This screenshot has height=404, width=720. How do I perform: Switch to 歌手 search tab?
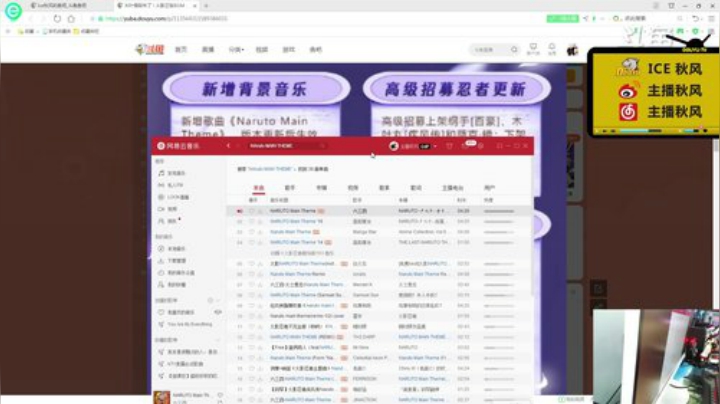point(290,188)
